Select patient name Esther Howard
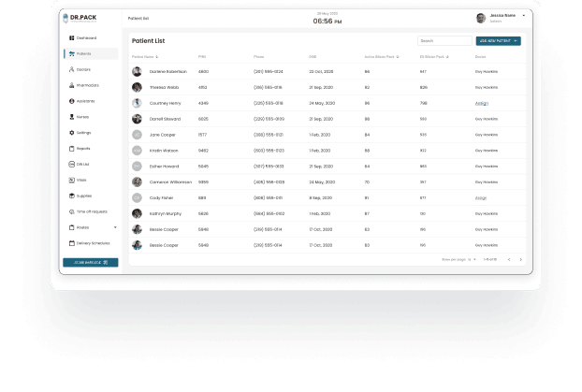The height and width of the screenshot is (392, 582). (x=164, y=167)
